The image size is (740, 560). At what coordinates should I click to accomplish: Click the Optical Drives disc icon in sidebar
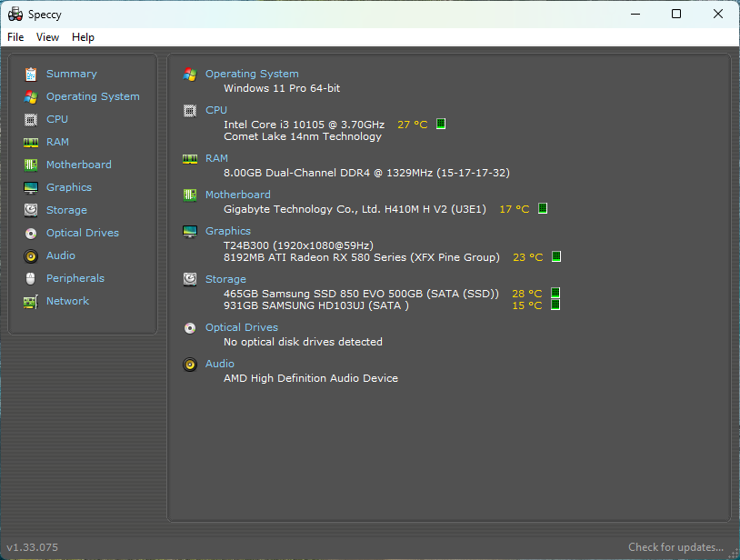pos(31,233)
